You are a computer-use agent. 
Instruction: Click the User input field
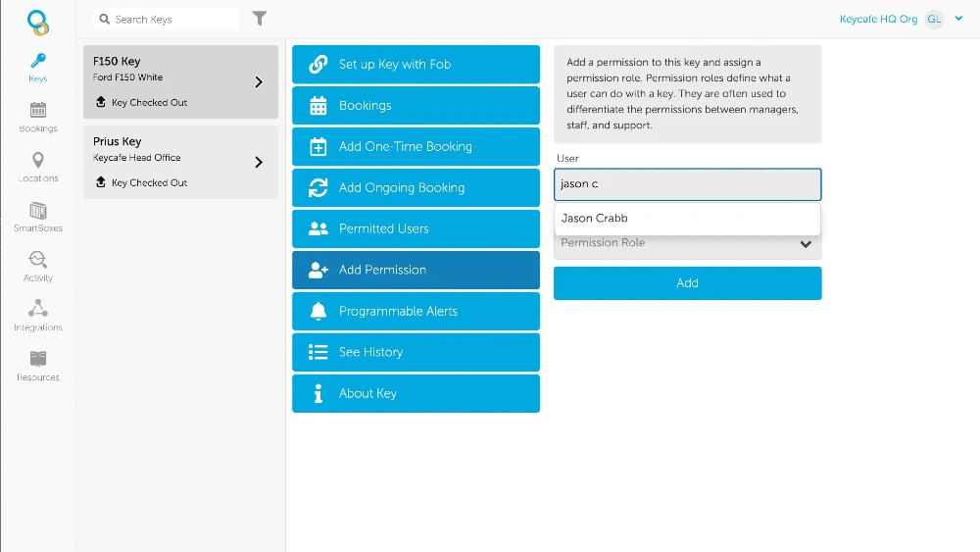pyautogui.click(x=688, y=184)
